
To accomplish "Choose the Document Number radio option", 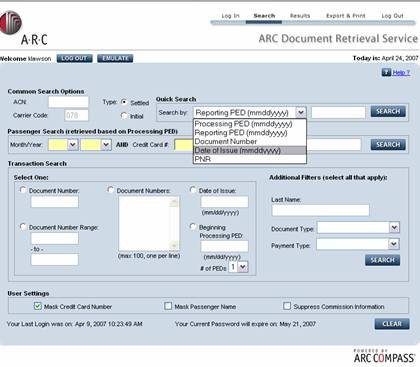I will pos(23,190).
